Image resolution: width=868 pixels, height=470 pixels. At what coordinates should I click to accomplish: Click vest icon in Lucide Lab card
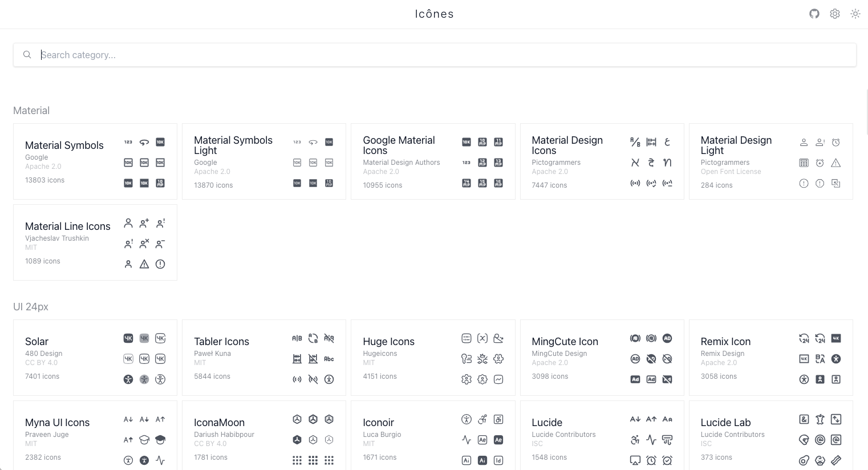coord(820,419)
